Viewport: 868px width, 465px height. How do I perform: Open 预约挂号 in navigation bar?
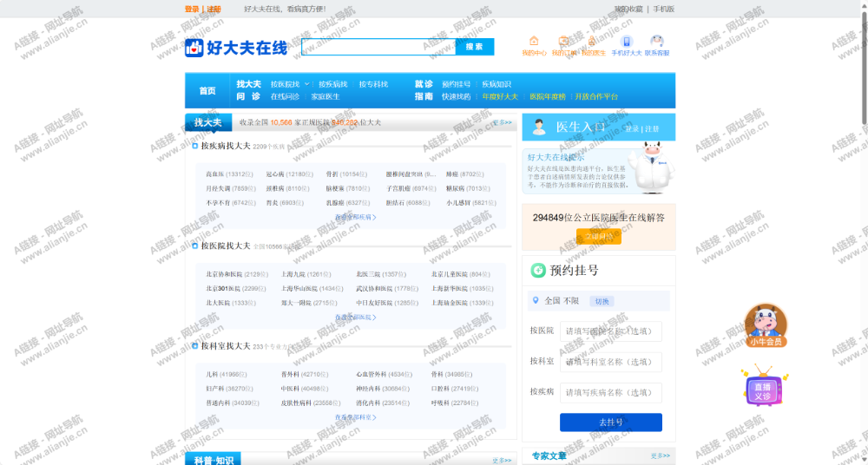(x=456, y=84)
